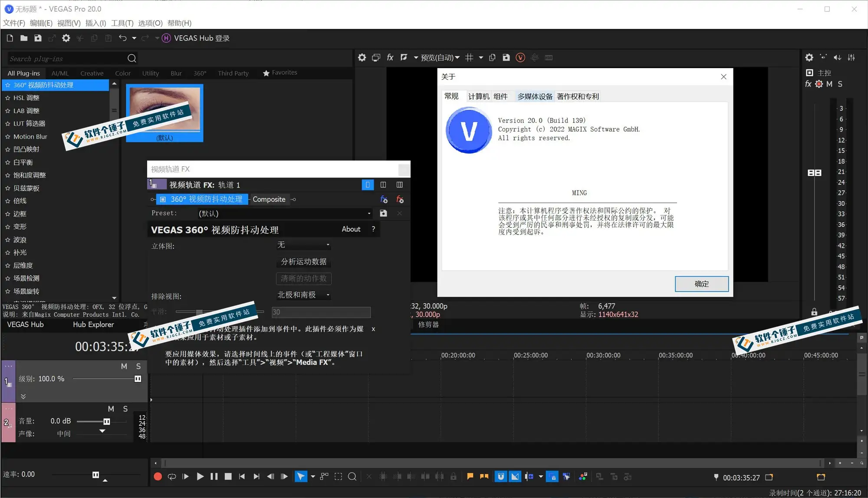Save snapshot to file in preview
Image resolution: width=868 pixels, height=498 pixels.
[506, 57]
